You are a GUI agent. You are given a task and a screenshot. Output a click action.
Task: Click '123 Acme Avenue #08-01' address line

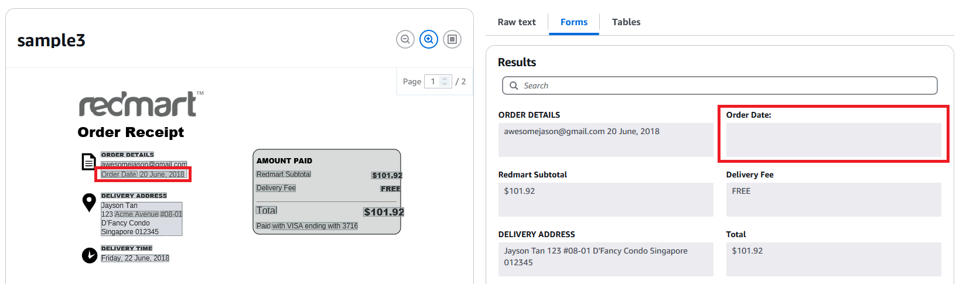point(142,214)
